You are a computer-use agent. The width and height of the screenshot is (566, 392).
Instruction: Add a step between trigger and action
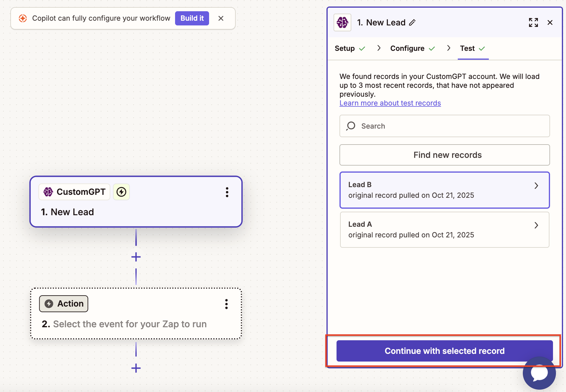click(x=136, y=257)
